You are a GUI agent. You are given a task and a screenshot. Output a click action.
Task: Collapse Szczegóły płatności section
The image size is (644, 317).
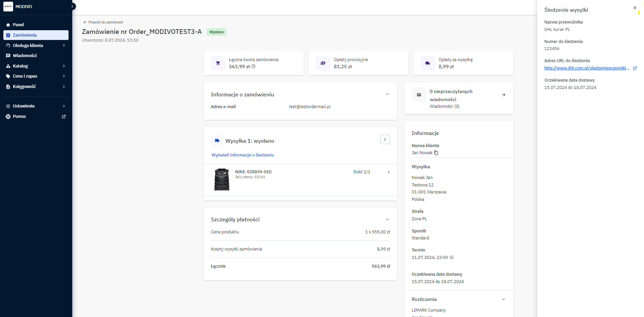point(387,219)
